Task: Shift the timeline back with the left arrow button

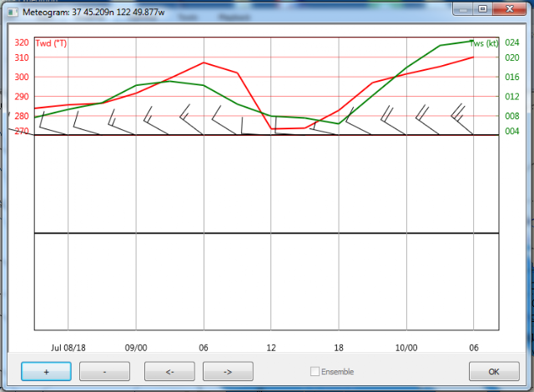Action: pos(169,371)
